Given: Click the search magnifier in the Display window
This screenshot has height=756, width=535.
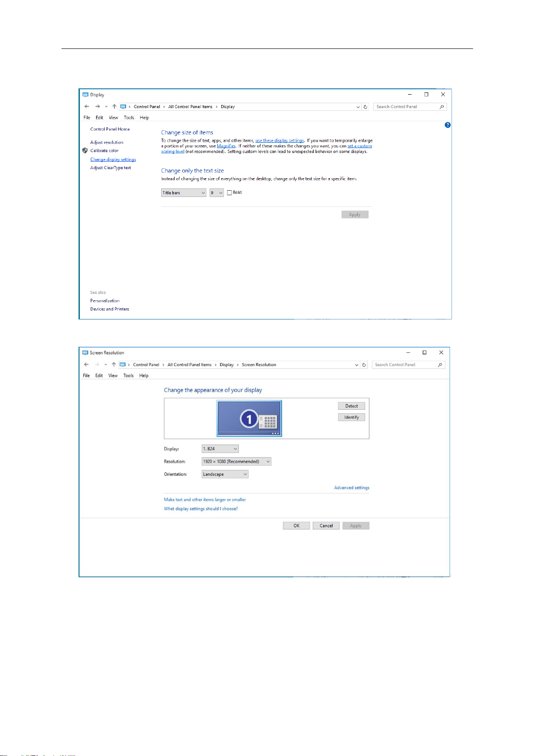Looking at the screenshot, I should 442,107.
